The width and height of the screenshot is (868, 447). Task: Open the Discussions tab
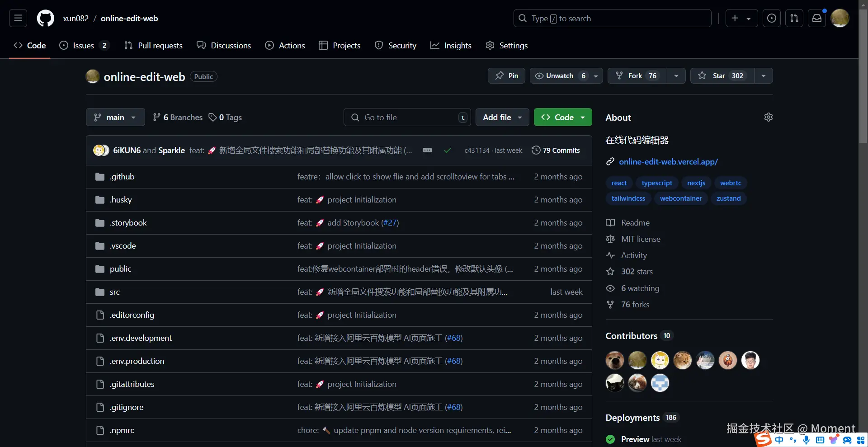click(x=224, y=45)
